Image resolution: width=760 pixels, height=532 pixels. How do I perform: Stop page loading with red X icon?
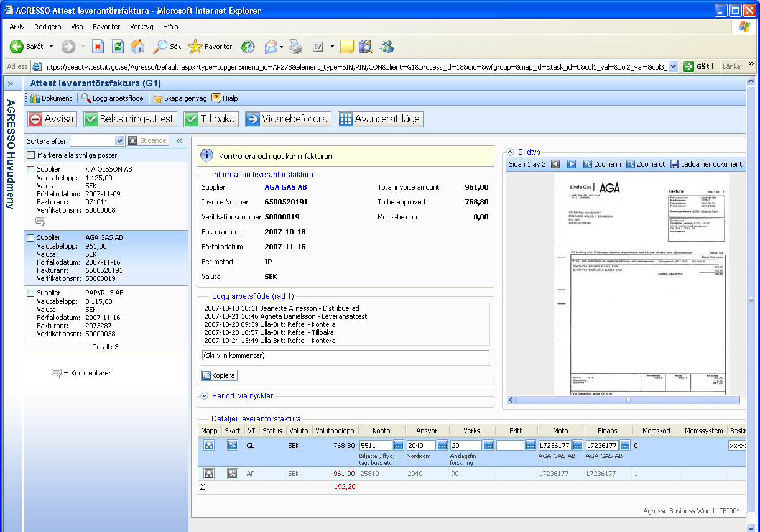(x=98, y=47)
